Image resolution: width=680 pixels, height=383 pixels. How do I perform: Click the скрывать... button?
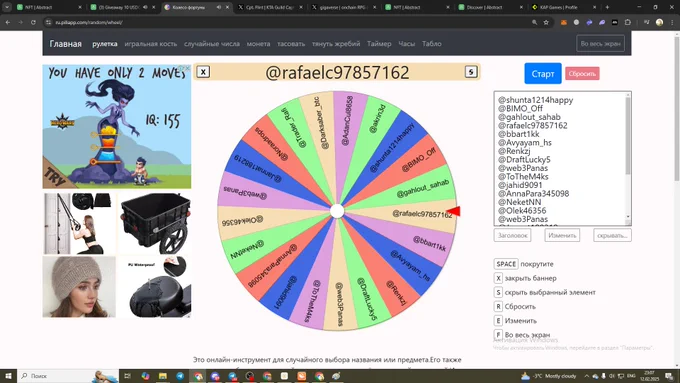pyautogui.click(x=612, y=236)
